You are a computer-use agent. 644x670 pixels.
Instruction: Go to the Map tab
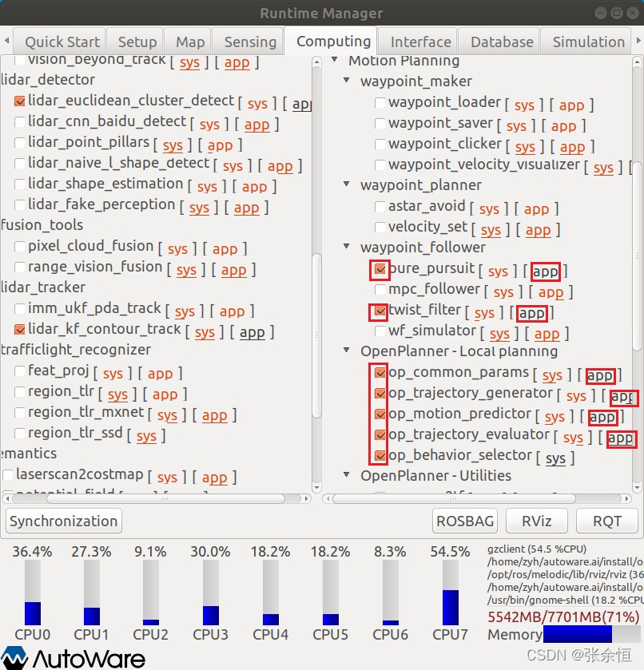tap(188, 42)
